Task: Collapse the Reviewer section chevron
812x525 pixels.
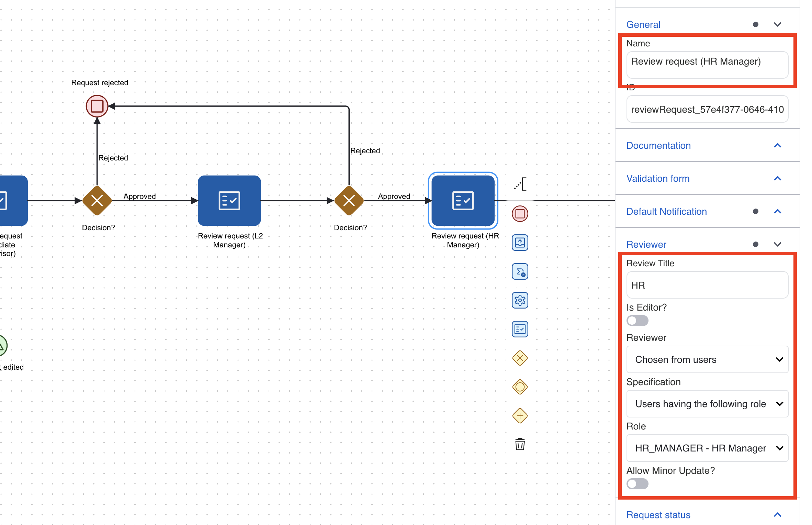Action: click(778, 244)
